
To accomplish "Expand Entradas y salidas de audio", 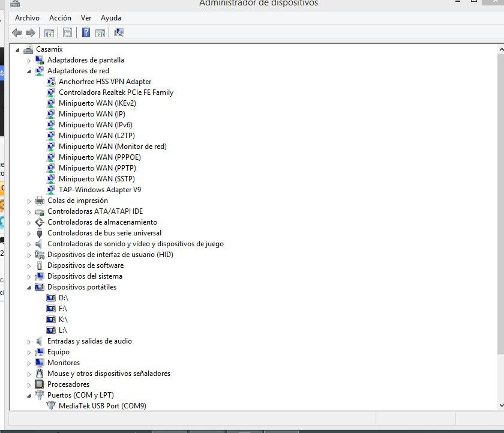I will (29, 342).
